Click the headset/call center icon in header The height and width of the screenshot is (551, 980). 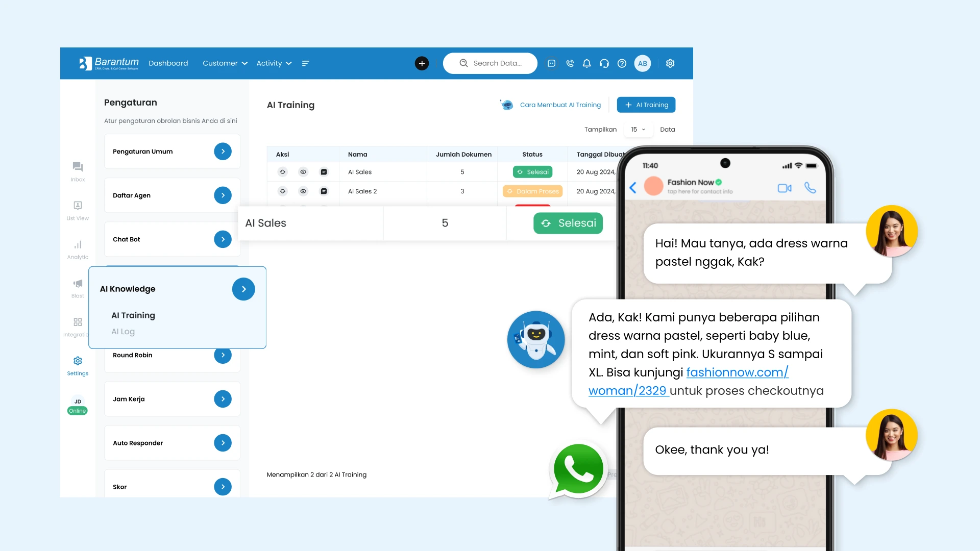[x=604, y=63]
